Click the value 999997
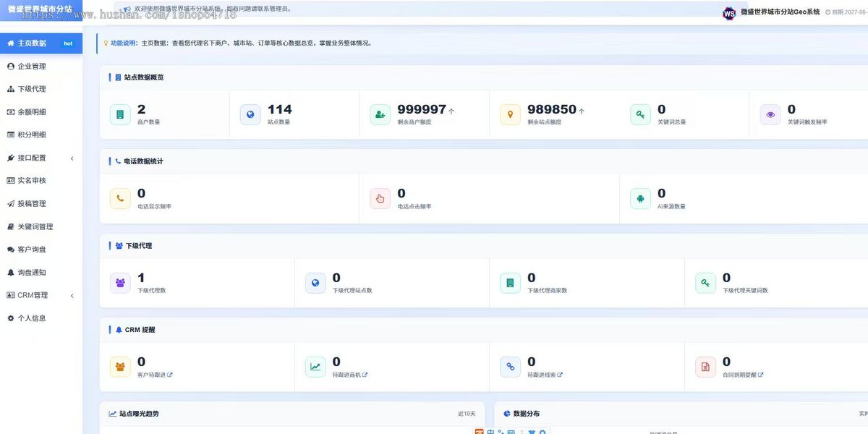Image resolution: width=868 pixels, height=434 pixels. pos(422,109)
